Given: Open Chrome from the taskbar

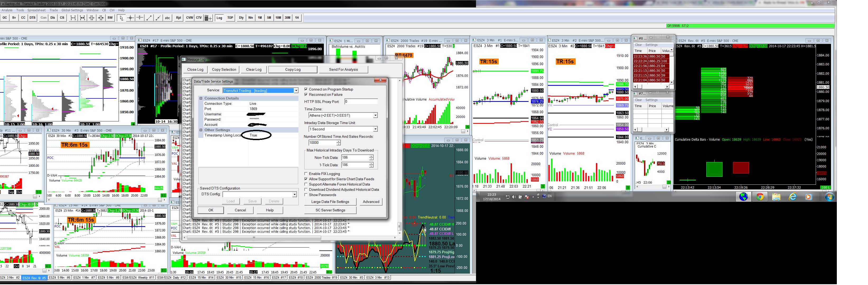Looking at the screenshot, I should (x=760, y=197).
